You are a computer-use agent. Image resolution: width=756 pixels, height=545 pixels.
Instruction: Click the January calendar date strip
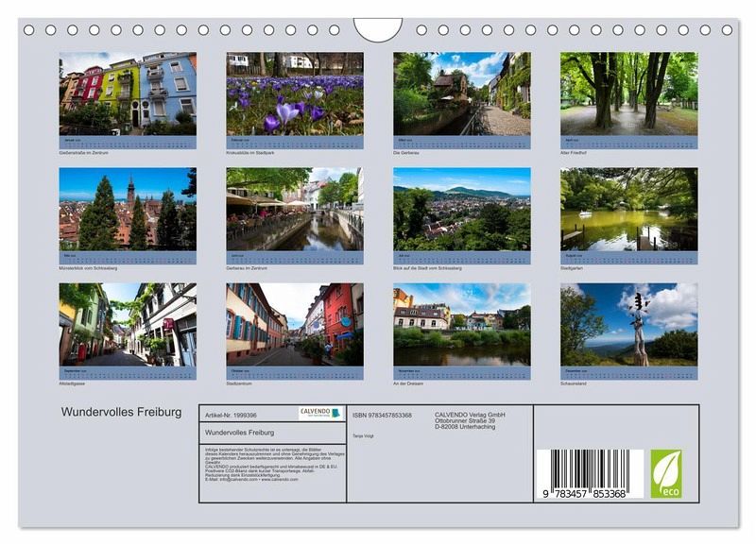point(128,142)
